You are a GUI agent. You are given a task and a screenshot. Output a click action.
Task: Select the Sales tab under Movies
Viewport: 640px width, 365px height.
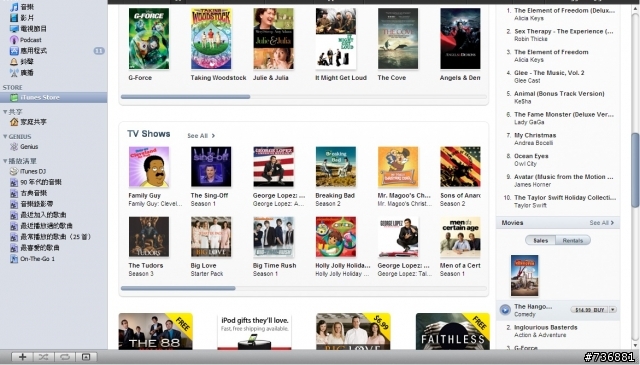(x=540, y=240)
